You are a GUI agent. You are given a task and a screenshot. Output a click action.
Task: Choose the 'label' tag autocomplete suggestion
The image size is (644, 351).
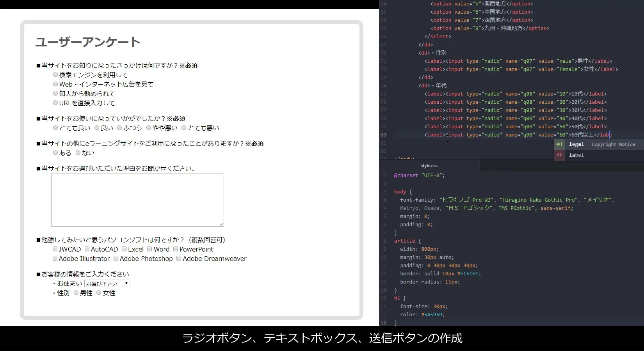[x=599, y=155]
